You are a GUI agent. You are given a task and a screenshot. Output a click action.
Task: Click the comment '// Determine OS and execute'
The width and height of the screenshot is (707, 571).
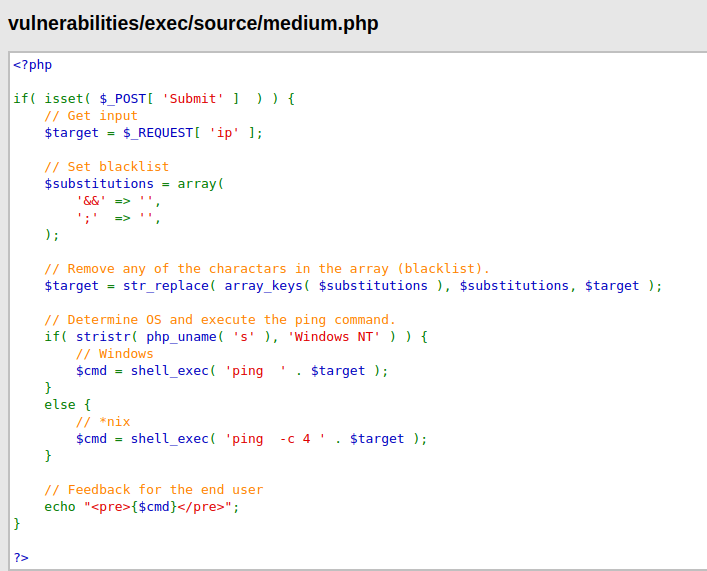point(220,320)
